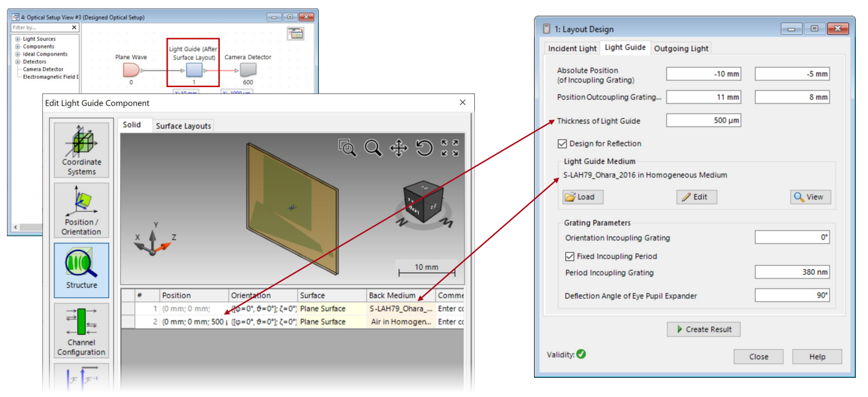868x397 pixels.
Task: Click the Help button in Layout Design
Action: coord(817,356)
